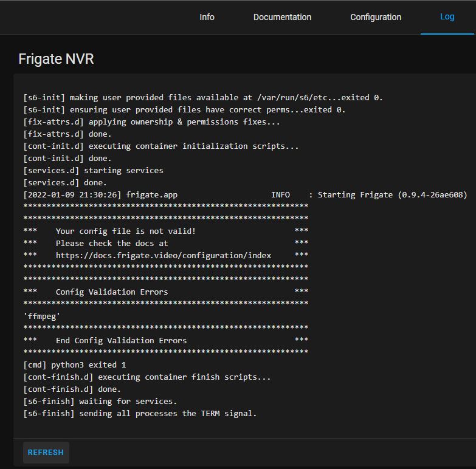Click '[cmd] python3 exited 1' line

click(75, 365)
